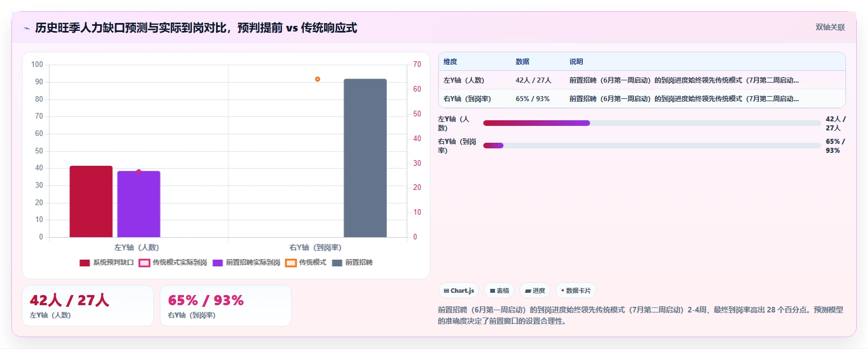Click the 65% / 93% data card

pyautogui.click(x=226, y=306)
